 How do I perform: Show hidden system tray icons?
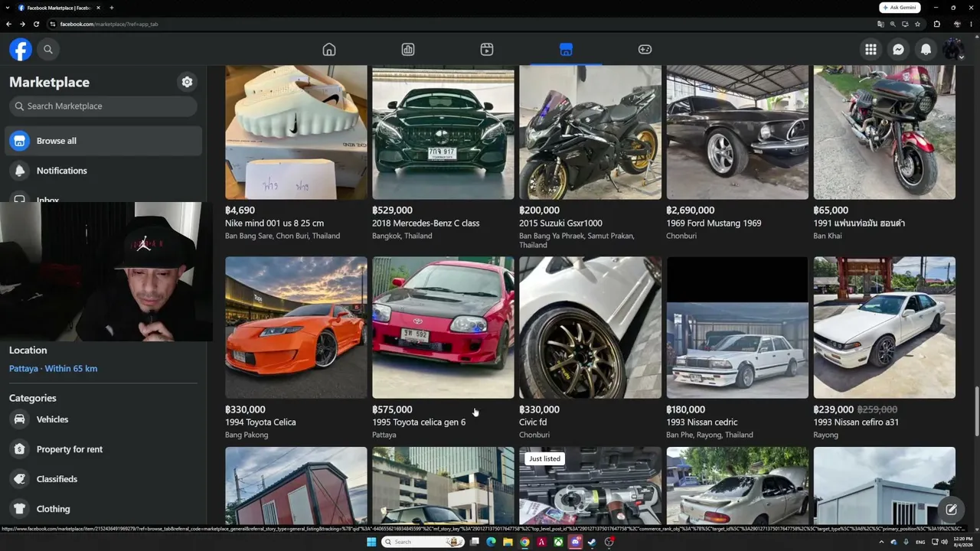[881, 542]
